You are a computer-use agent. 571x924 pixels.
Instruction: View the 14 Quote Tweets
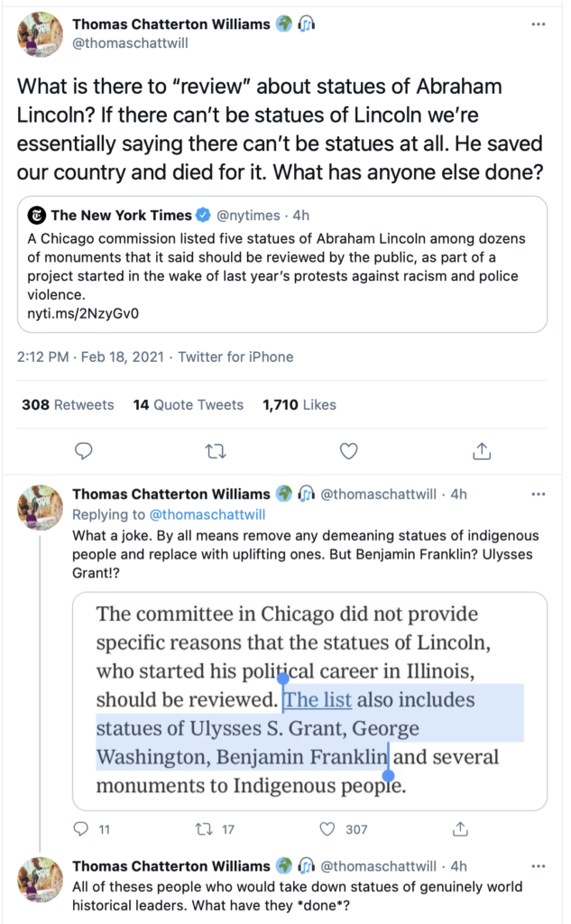(x=188, y=405)
